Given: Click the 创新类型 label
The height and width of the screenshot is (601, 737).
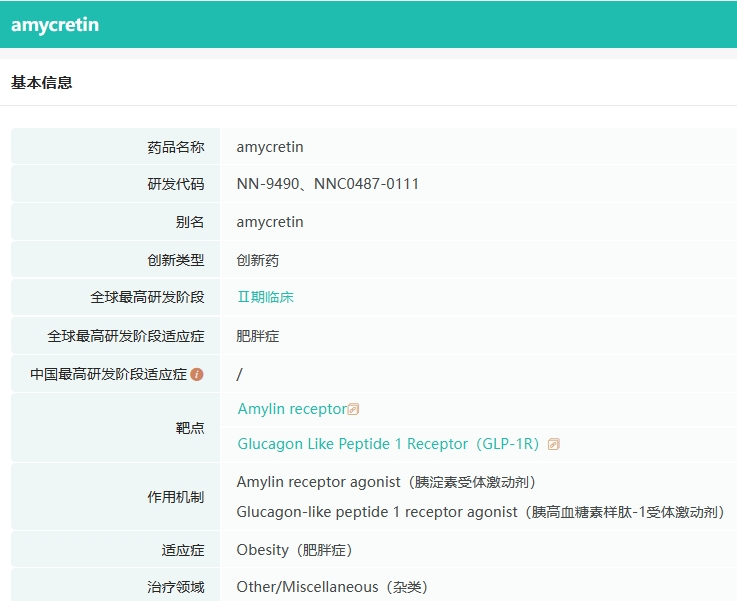Looking at the screenshot, I should 175,260.
